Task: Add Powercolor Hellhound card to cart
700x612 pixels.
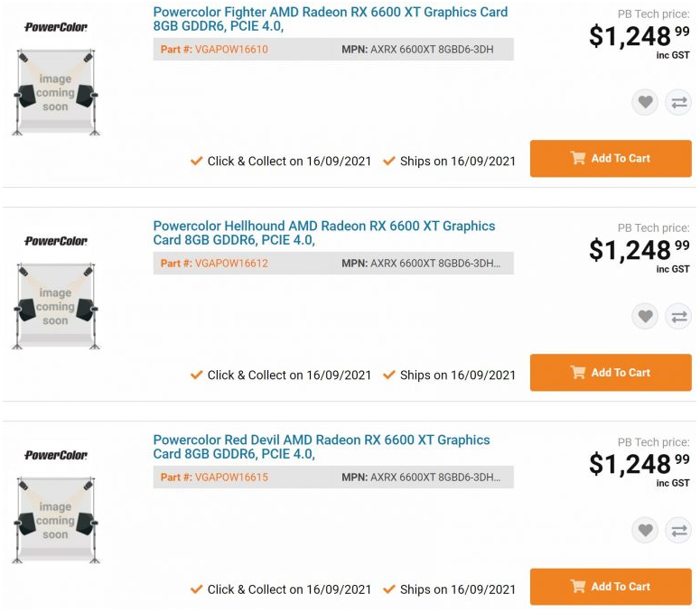Action: coord(611,372)
